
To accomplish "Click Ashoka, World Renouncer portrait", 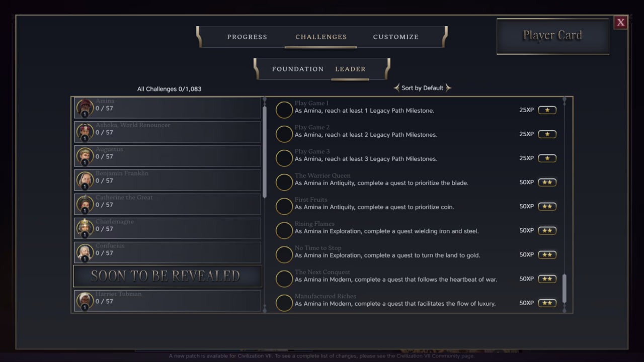I will 85,132.
